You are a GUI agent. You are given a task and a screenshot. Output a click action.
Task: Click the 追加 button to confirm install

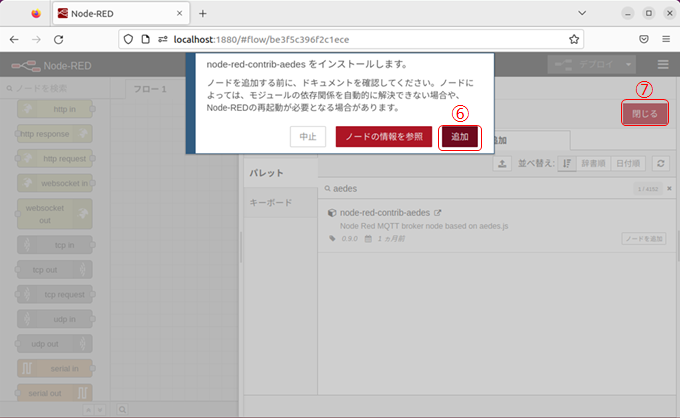coord(460,137)
